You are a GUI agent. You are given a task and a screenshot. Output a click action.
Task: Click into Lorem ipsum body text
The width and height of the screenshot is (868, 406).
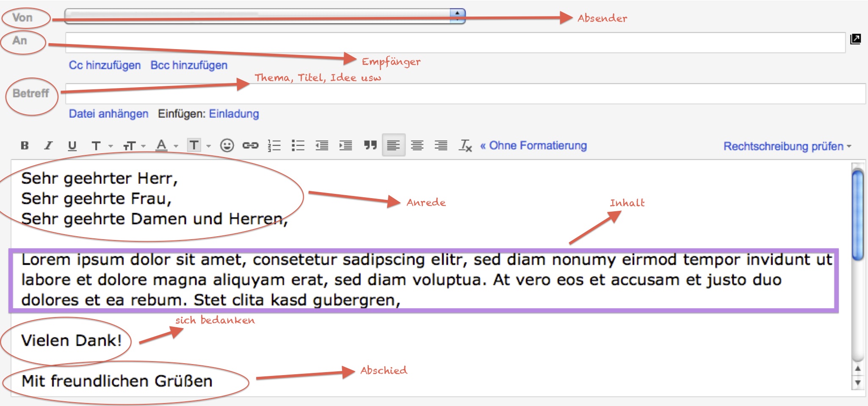coord(427,280)
